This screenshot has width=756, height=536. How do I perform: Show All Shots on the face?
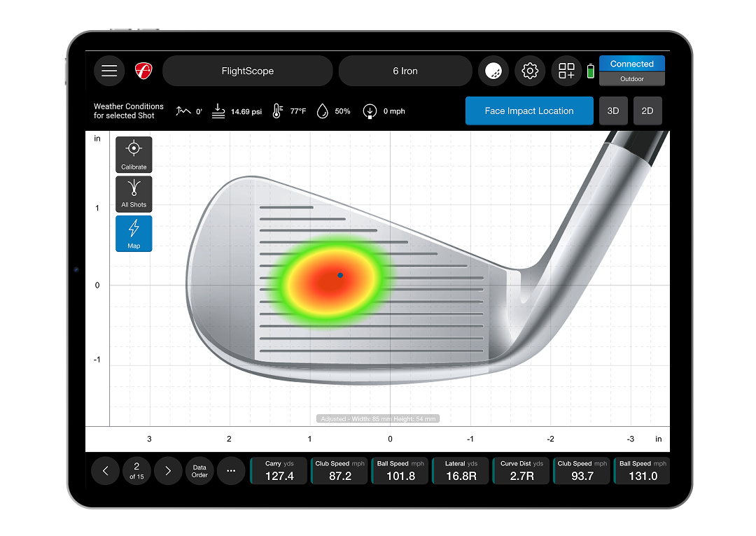pyautogui.click(x=134, y=193)
